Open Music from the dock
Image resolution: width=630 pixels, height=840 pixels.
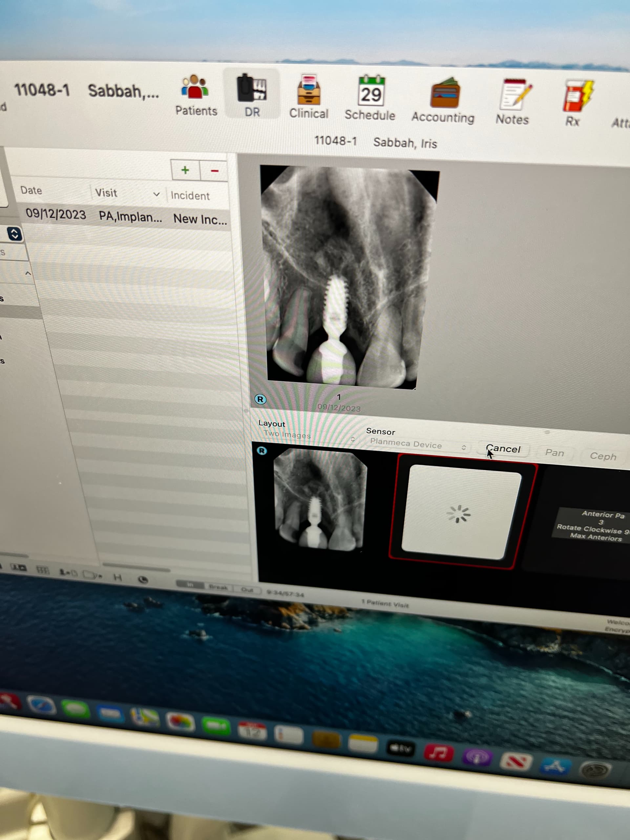pyautogui.click(x=439, y=753)
